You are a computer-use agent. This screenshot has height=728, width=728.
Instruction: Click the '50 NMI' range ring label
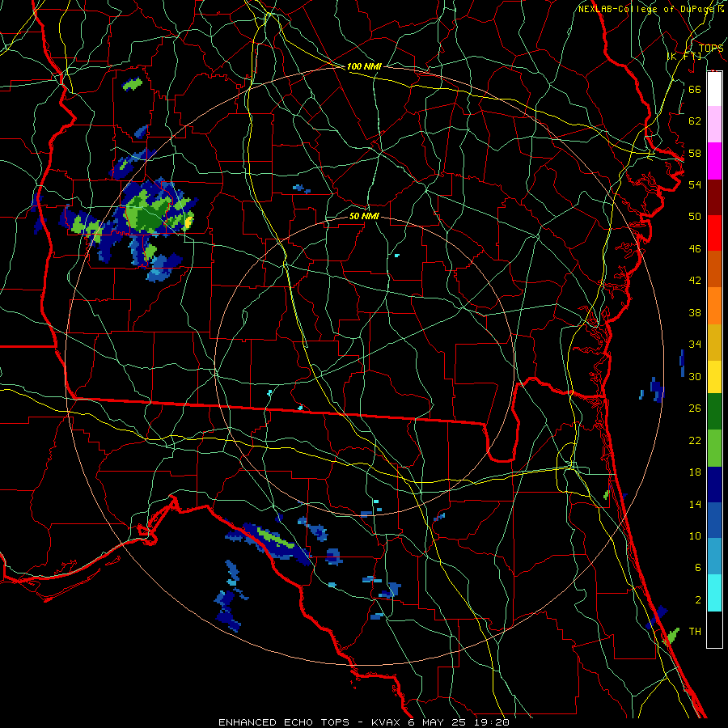pos(364,216)
